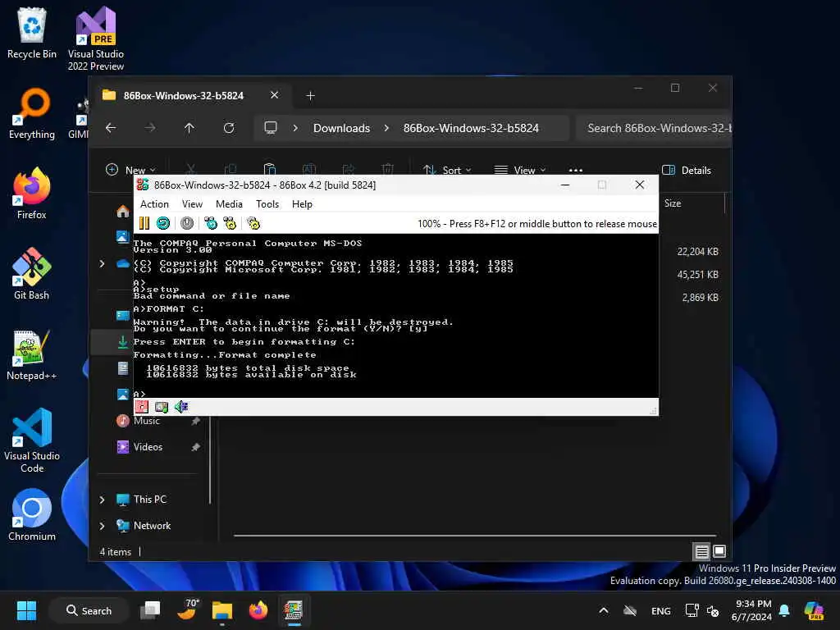Click the sound speaker status icon
Image resolution: width=840 pixels, height=630 pixels.
(x=181, y=407)
